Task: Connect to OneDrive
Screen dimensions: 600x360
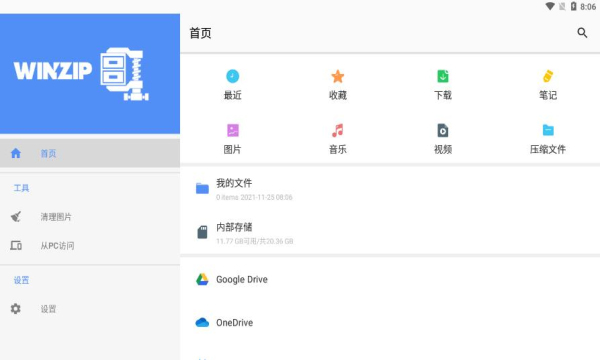Action: click(x=390, y=323)
